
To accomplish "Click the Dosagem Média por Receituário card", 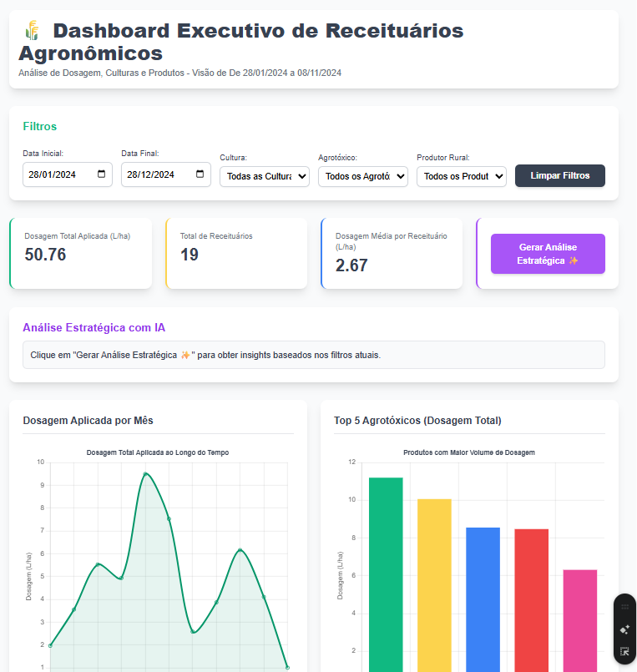I will click(x=392, y=254).
